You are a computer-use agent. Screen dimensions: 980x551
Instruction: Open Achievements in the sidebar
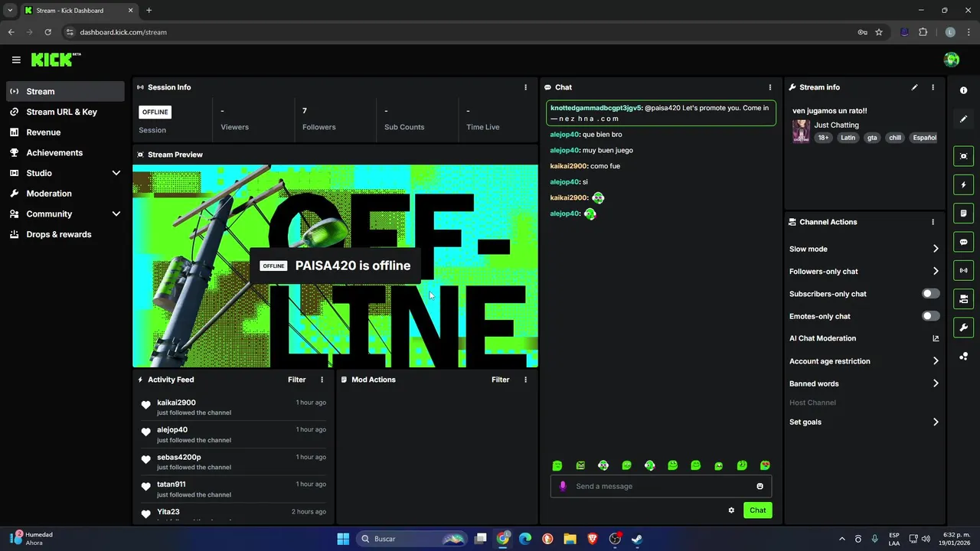[x=65, y=152]
